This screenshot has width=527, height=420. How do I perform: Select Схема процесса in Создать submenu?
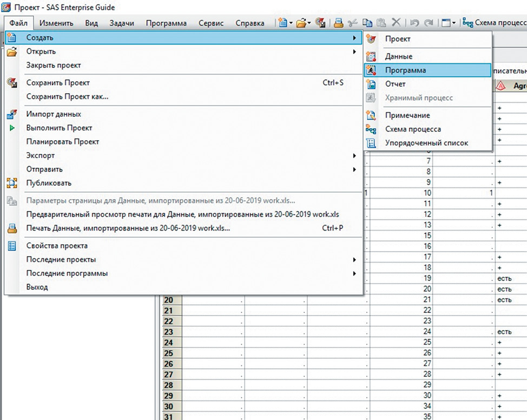(x=413, y=129)
